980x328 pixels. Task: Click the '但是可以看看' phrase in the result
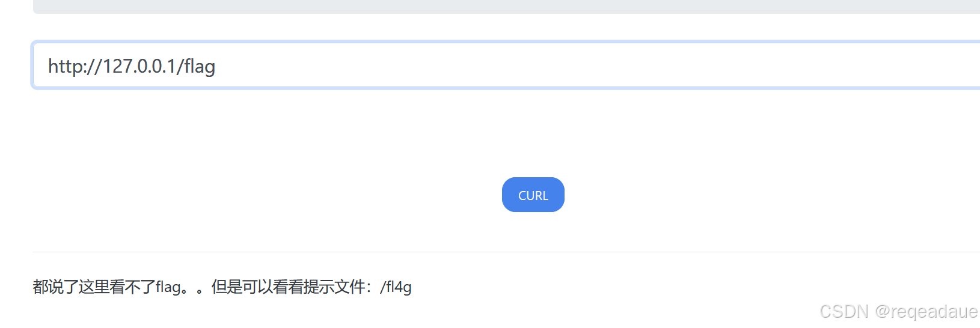click(x=257, y=287)
